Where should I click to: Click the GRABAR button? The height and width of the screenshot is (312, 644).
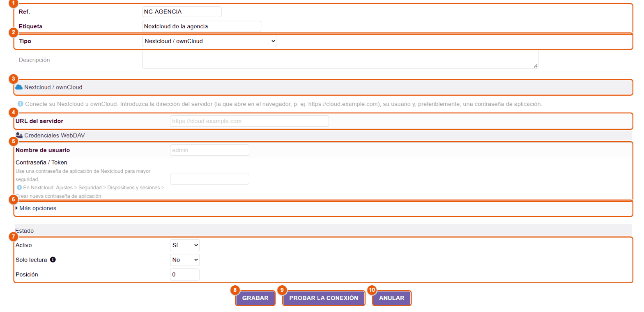255,298
